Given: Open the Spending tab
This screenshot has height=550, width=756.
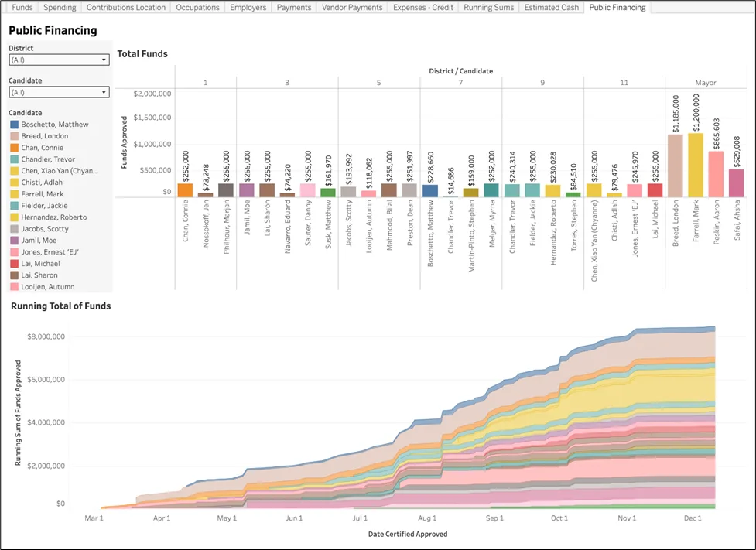Looking at the screenshot, I should (60, 7).
